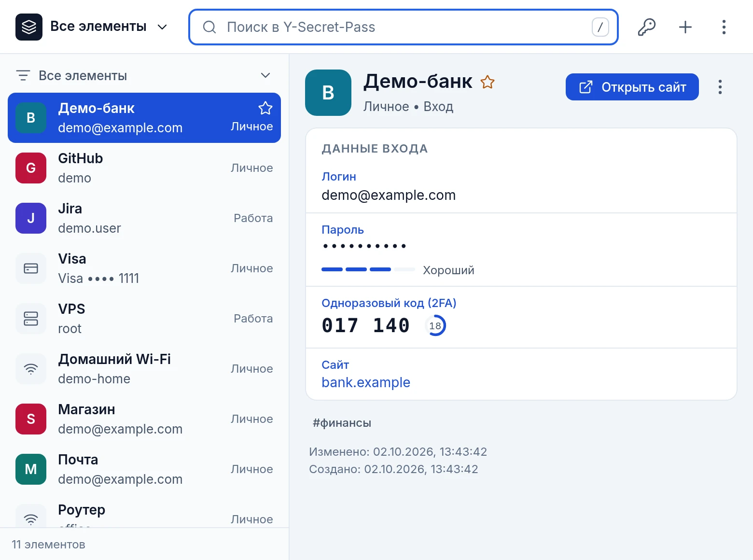Expand the Все элементы list filter chevron
The height and width of the screenshot is (560, 753).
(265, 75)
